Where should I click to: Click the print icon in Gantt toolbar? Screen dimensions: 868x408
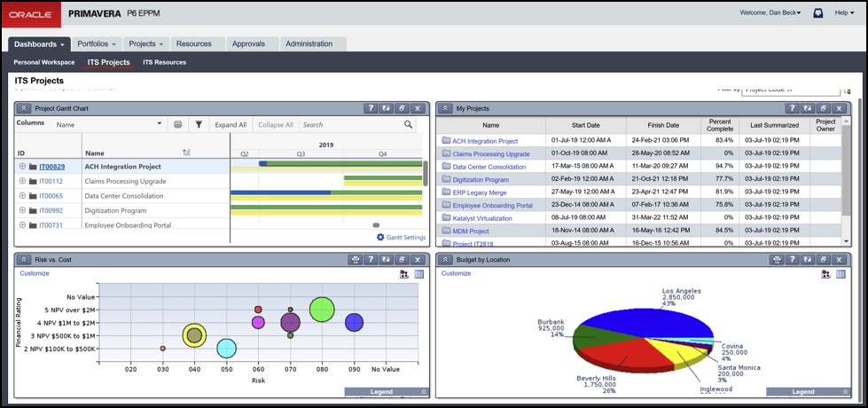point(178,125)
